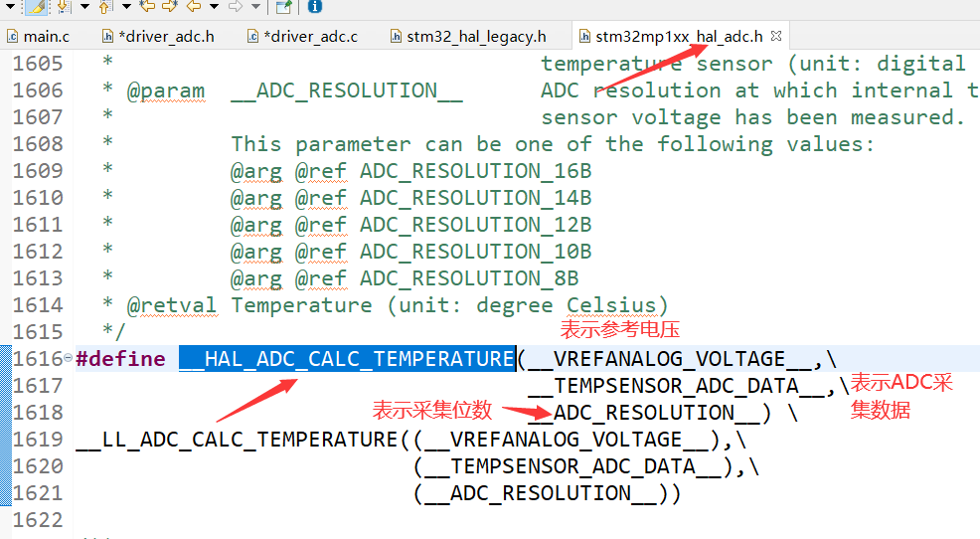Click ADC_RESOLUTION_14B reference

coord(476,198)
